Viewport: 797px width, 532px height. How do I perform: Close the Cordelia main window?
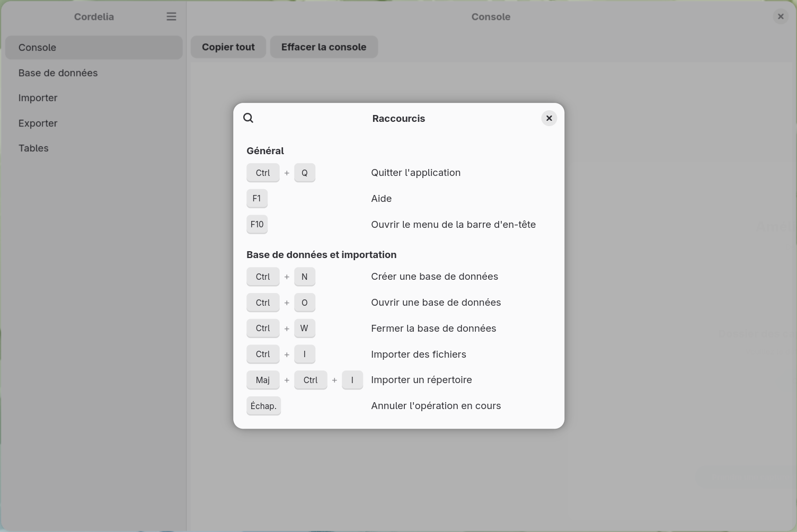781,16
